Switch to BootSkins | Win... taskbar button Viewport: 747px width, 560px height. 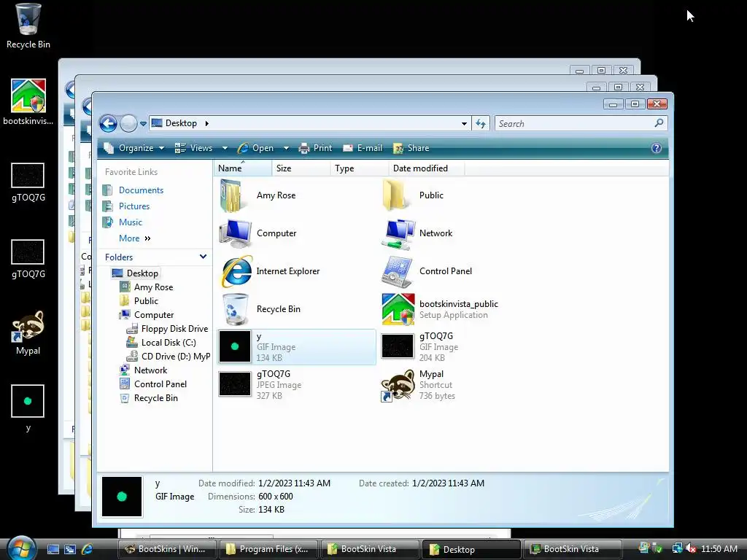(167, 549)
